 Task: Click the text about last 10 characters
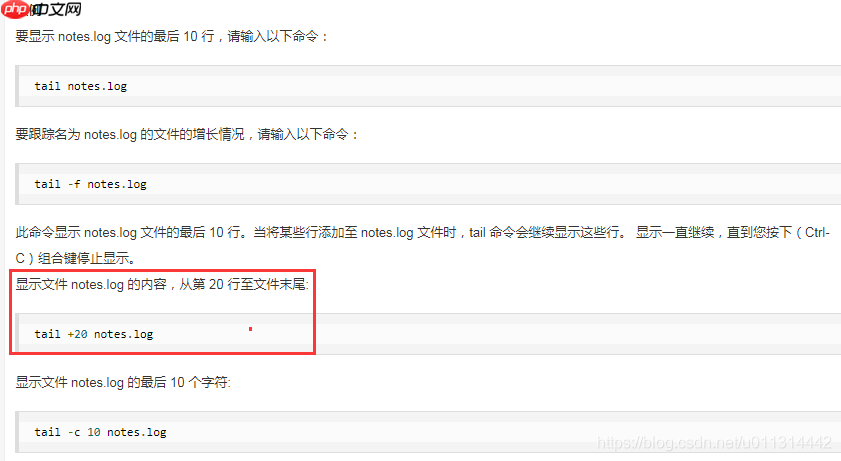pos(123,382)
